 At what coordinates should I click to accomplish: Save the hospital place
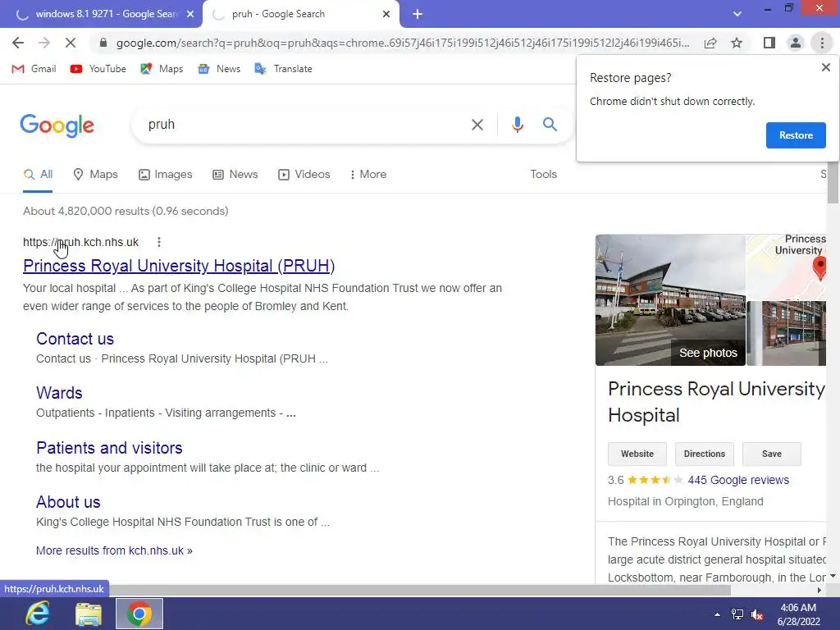[x=771, y=454]
